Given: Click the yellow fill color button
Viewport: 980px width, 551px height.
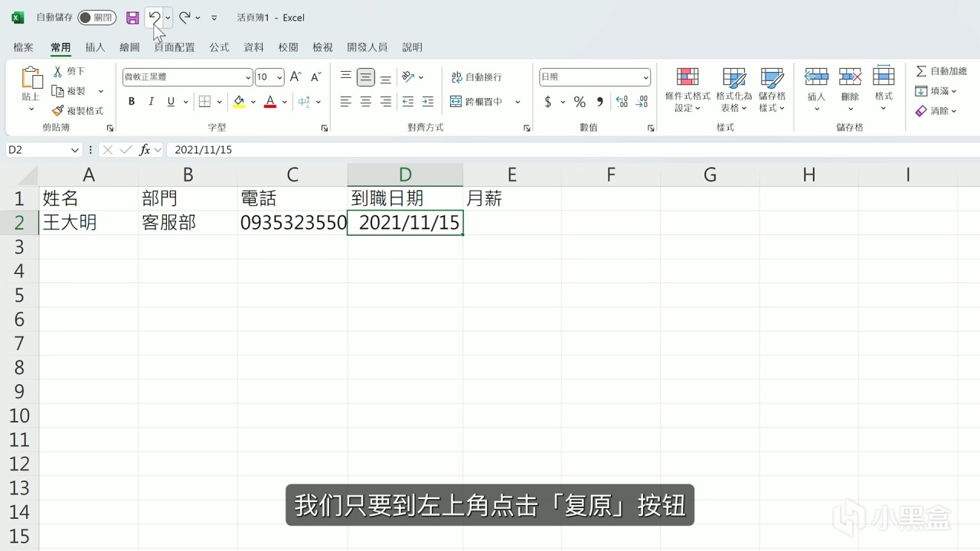Looking at the screenshot, I should pos(239,102).
